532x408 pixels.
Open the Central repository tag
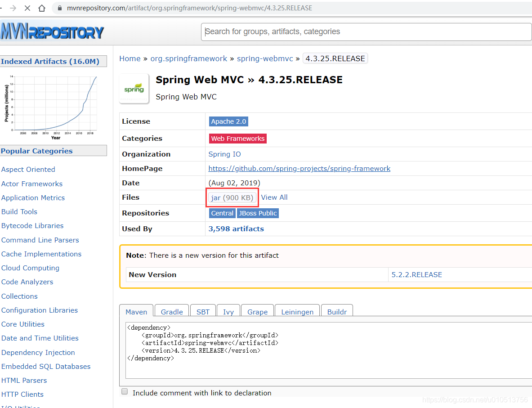coord(222,213)
